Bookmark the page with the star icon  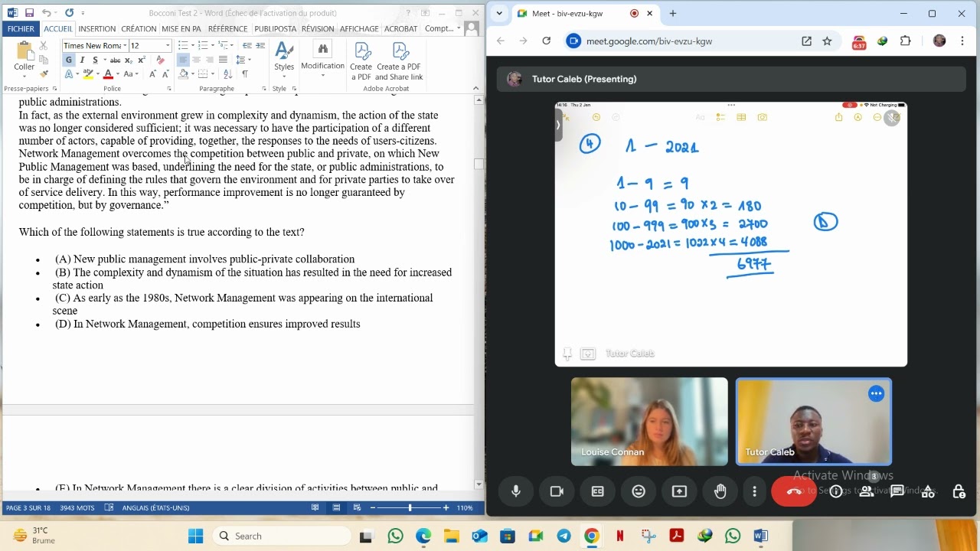pyautogui.click(x=827, y=41)
